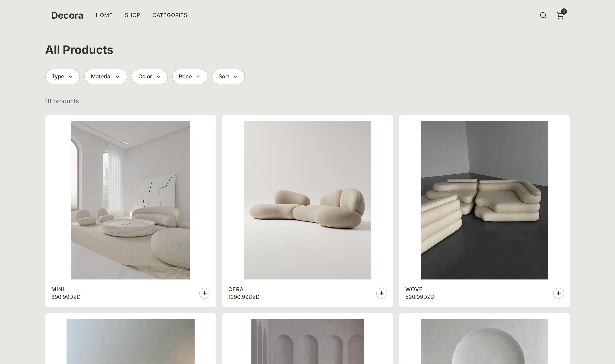Image resolution: width=615 pixels, height=364 pixels.
Task: Open the SHOP nav item
Action: click(132, 15)
